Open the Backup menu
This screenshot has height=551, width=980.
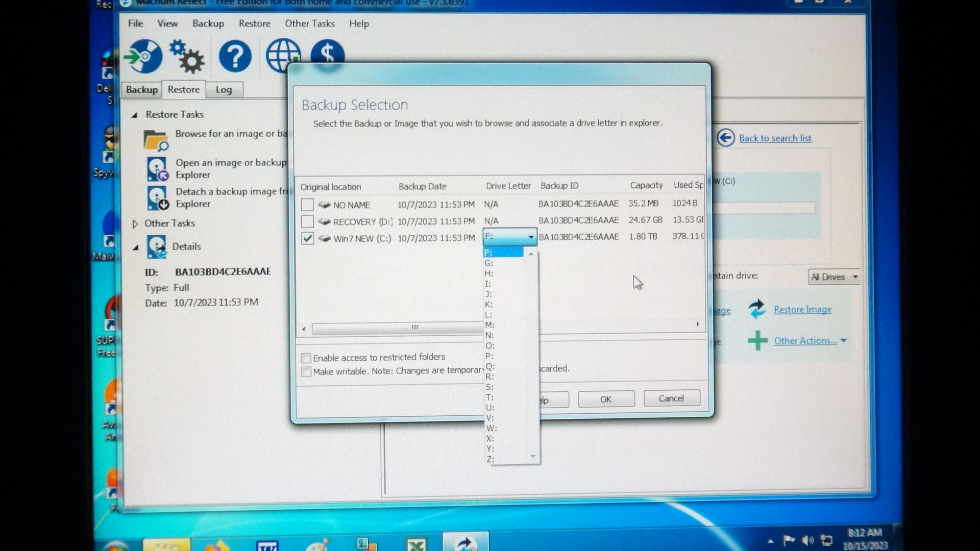click(x=208, y=23)
